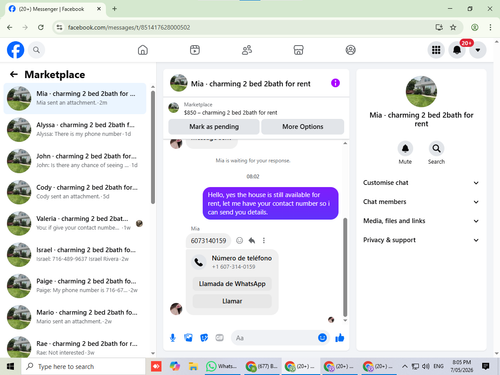
Task: Open Paige conversation in the list
Action: (75, 286)
